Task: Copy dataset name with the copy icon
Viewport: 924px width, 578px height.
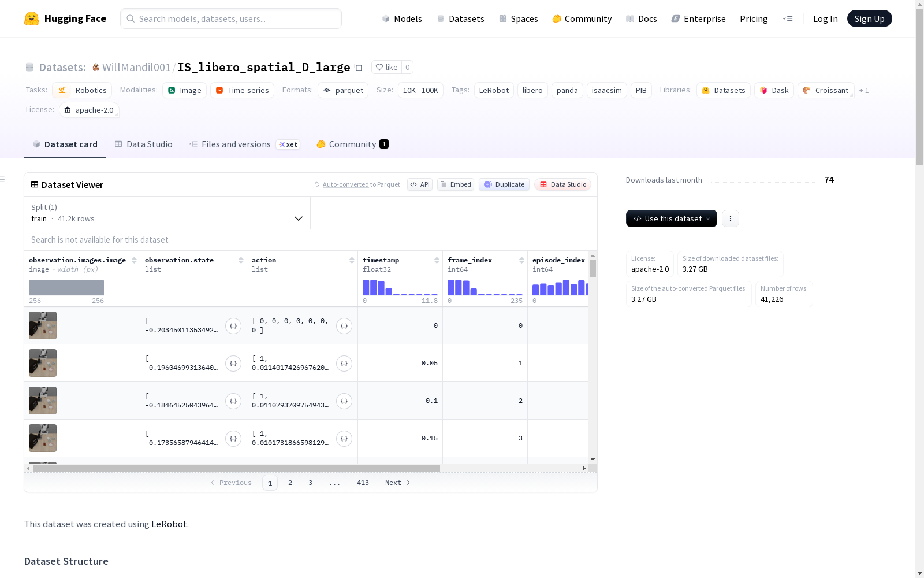Action: click(358, 67)
